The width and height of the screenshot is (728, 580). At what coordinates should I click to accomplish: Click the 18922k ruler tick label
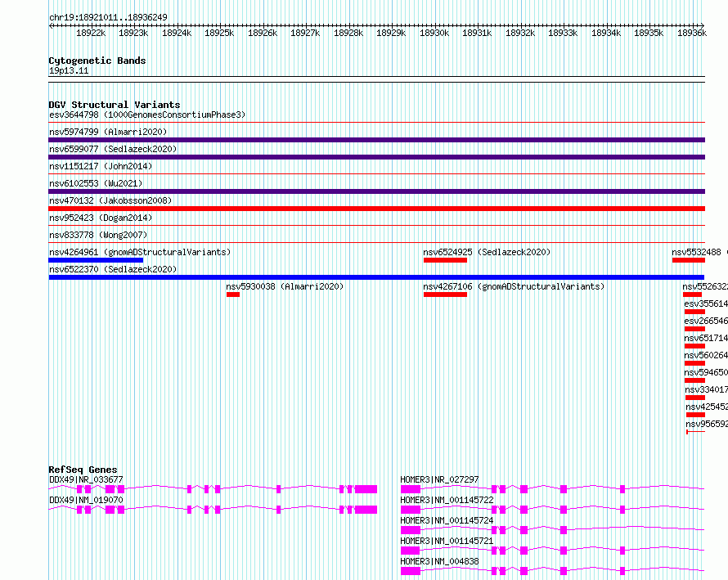(x=91, y=33)
